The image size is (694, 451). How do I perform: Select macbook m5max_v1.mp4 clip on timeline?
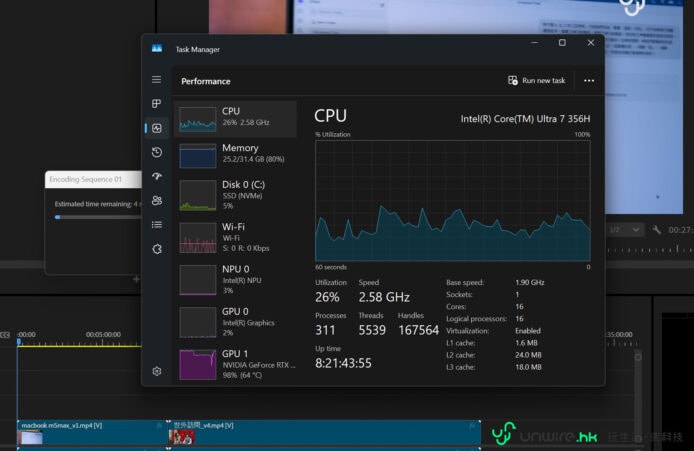tap(93, 432)
